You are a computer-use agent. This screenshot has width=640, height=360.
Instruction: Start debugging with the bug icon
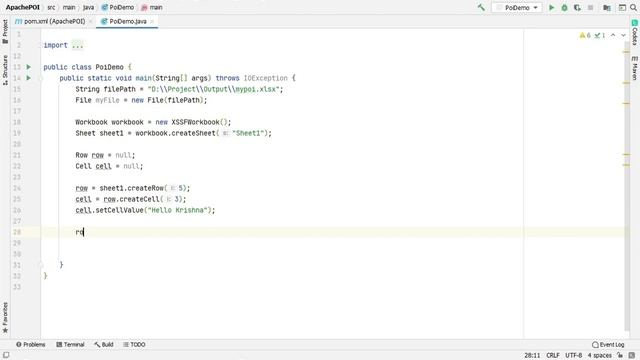coord(564,7)
